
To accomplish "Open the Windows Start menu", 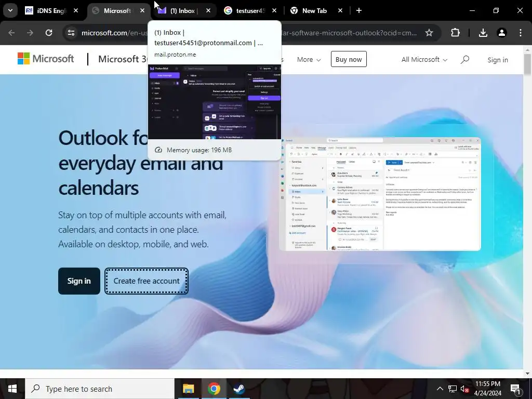I will pyautogui.click(x=12, y=389).
